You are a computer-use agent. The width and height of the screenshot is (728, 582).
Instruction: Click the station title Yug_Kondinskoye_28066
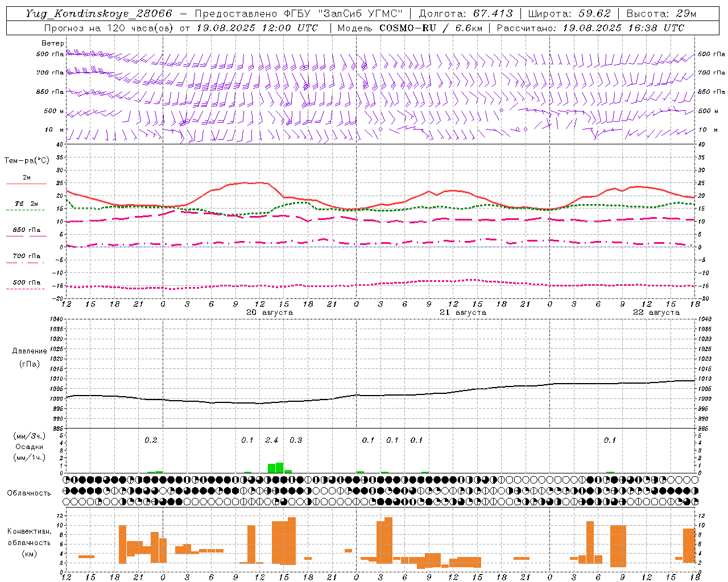click(x=99, y=14)
